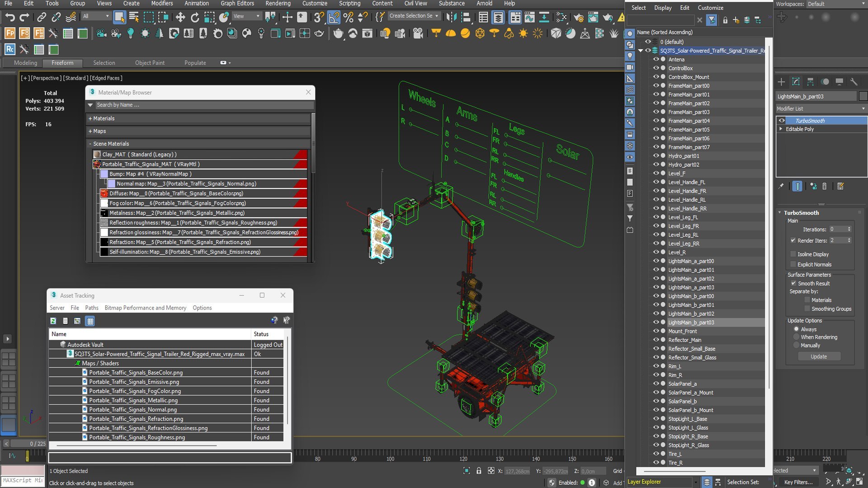Open the Rendered Frame Window icon
The width and height of the screenshot is (868, 488).
[x=593, y=17]
